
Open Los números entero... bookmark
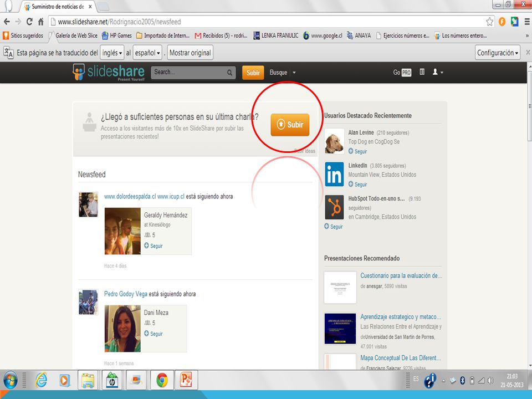(461, 35)
